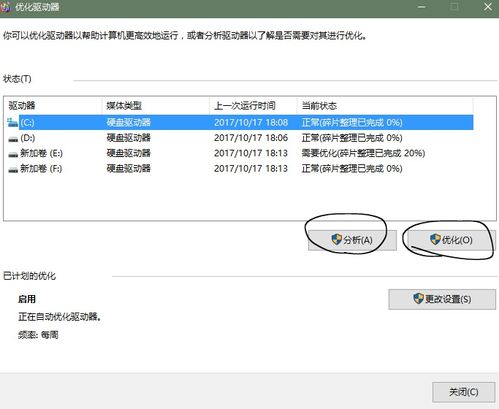
Task: Click the shield icon on 优化(O)
Action: click(x=435, y=239)
